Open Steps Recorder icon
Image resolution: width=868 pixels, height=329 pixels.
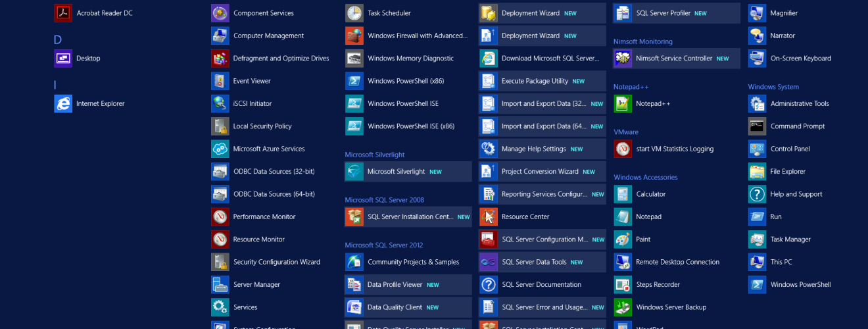[623, 285]
